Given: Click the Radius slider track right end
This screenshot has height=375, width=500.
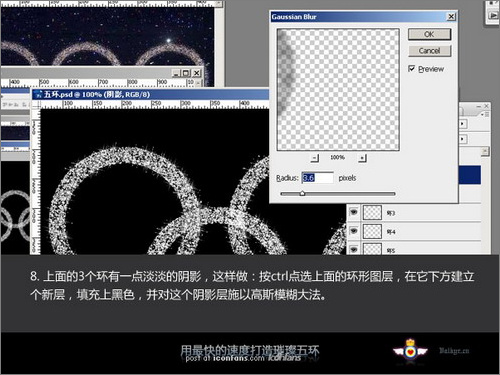Looking at the screenshot, I should click(x=393, y=193).
